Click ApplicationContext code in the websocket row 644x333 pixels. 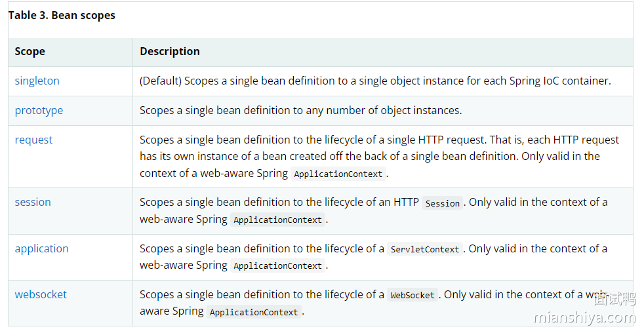click(x=254, y=312)
